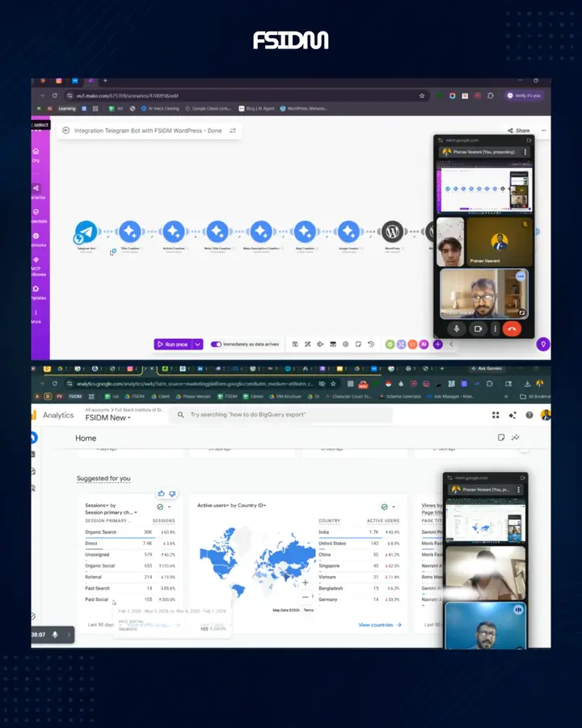Viewport: 582px width, 728px height.
Task: Click the auto-align magic wand icon
Action: (x=308, y=345)
